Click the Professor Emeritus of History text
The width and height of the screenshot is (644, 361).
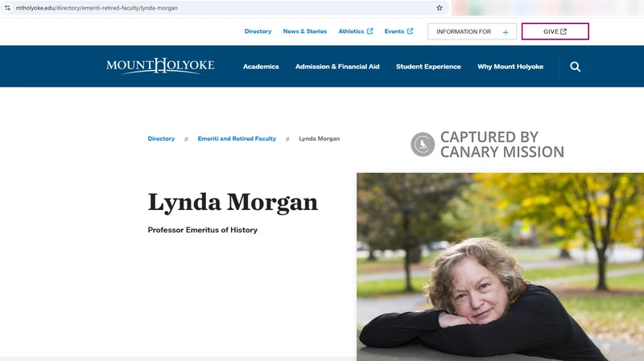(203, 230)
